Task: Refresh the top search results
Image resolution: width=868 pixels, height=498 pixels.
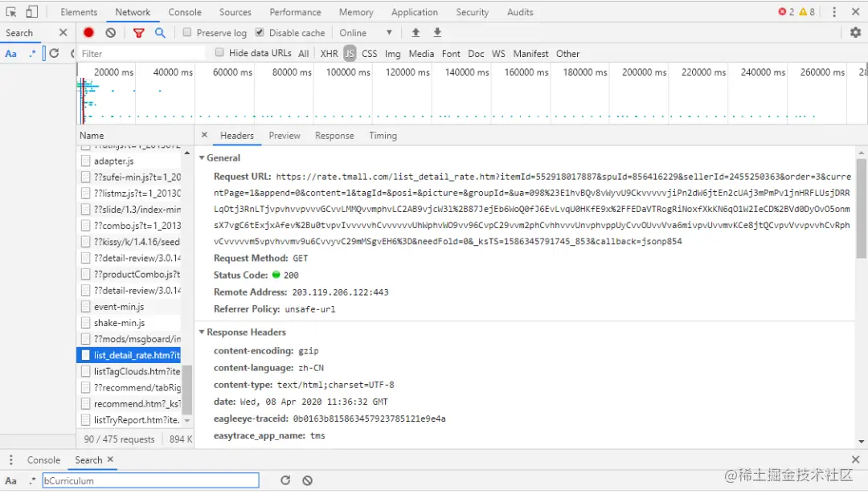Action: coord(54,53)
